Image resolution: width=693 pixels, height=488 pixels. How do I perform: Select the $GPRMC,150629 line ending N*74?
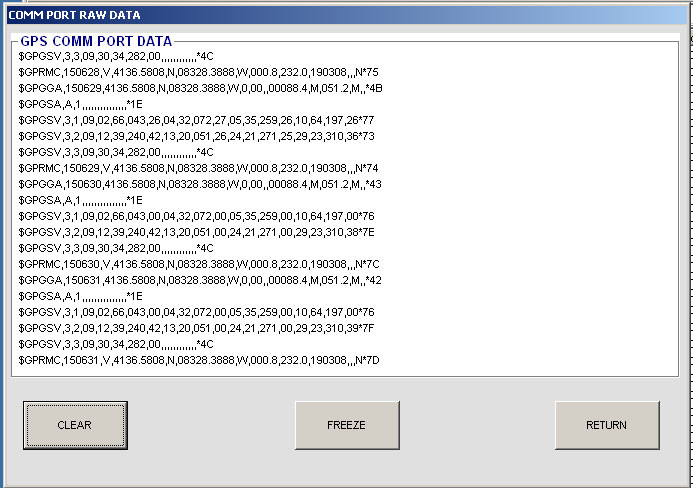pos(198,168)
